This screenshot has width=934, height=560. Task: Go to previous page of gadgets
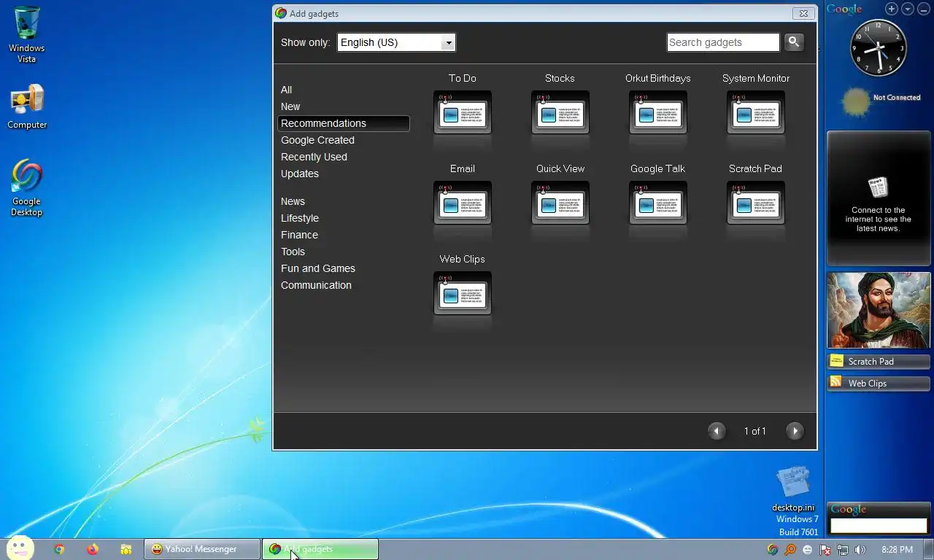click(717, 431)
